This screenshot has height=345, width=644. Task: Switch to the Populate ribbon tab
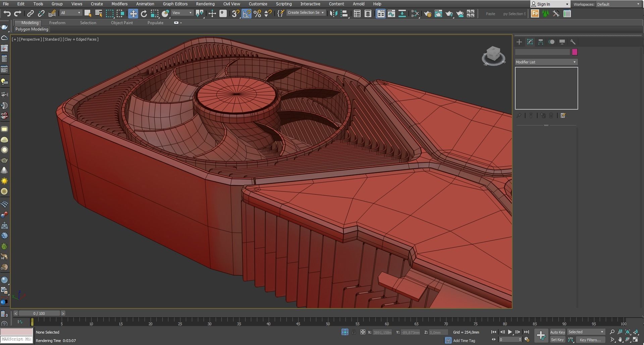pos(155,23)
